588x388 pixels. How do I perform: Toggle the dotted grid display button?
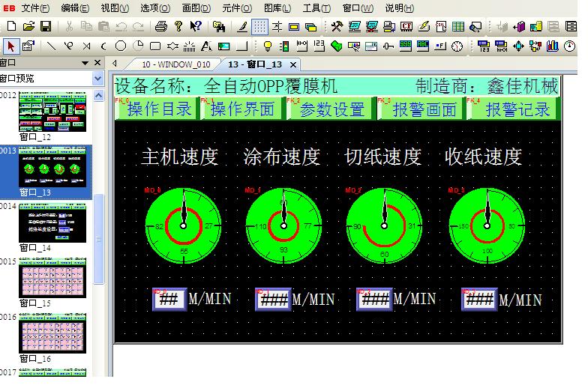(259, 27)
